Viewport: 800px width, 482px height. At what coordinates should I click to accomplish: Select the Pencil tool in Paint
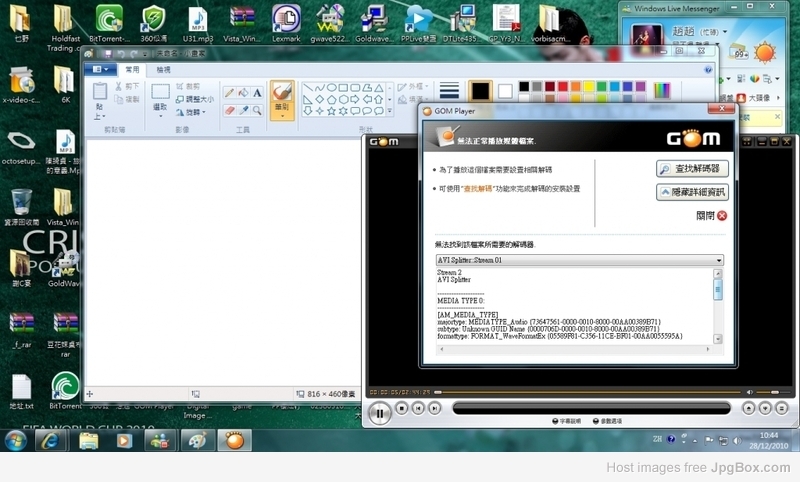coord(230,93)
